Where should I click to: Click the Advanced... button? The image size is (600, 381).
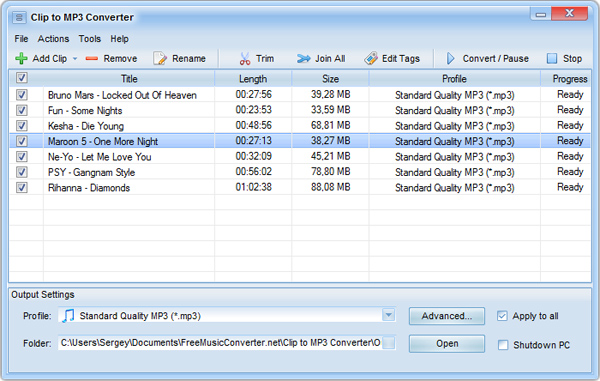tap(447, 316)
